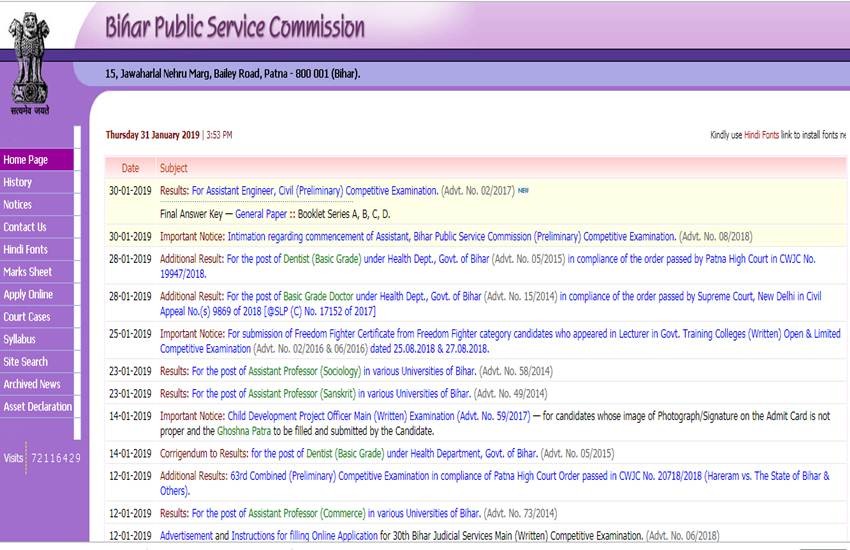Select Hindi Fonts in sidebar menu
Image resolution: width=850 pixels, height=550 pixels.
(x=26, y=250)
